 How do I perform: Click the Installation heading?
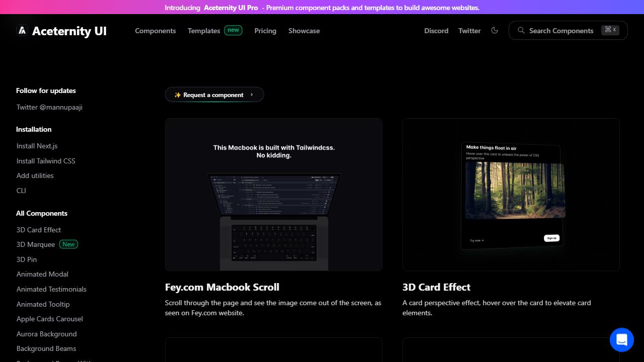click(34, 129)
